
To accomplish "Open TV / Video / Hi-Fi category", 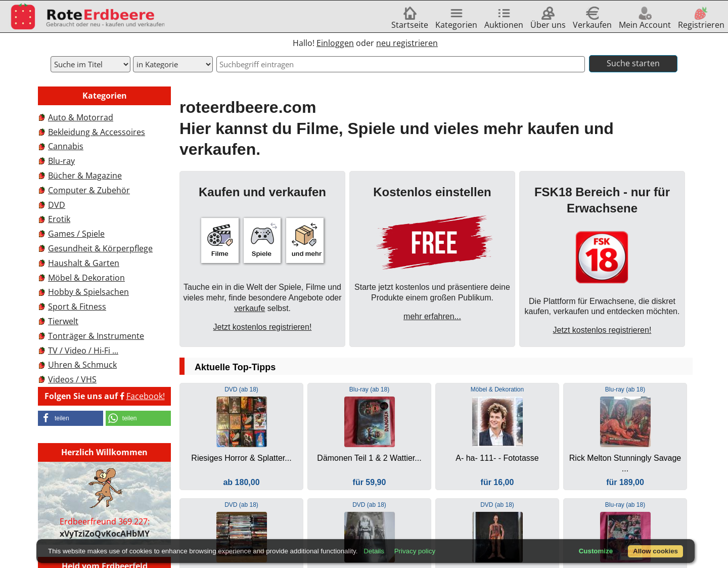I will pyautogui.click(x=83, y=351).
